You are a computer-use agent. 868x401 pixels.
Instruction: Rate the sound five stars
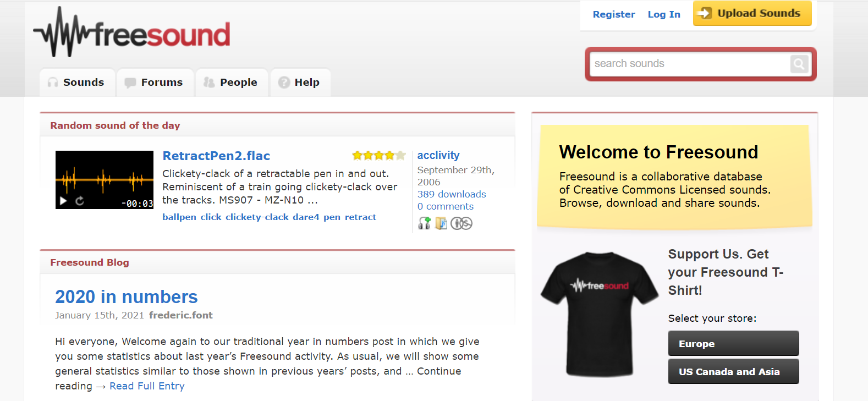click(x=400, y=155)
